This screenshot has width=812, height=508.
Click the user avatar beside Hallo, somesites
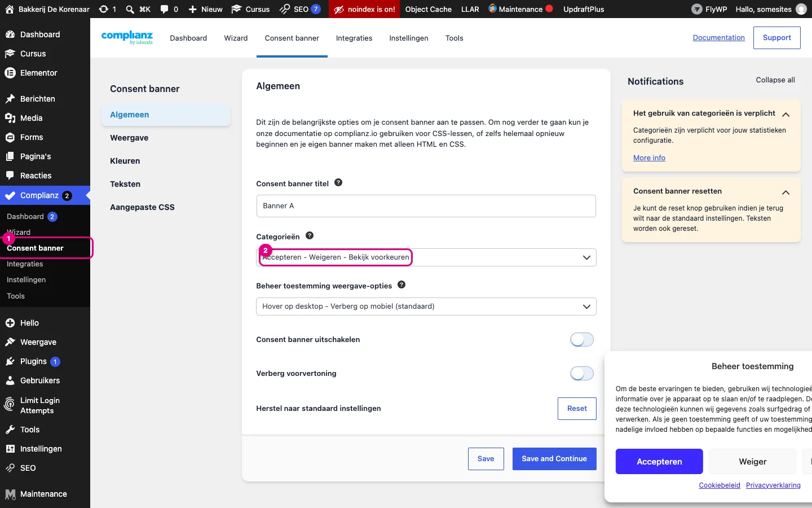tap(801, 9)
